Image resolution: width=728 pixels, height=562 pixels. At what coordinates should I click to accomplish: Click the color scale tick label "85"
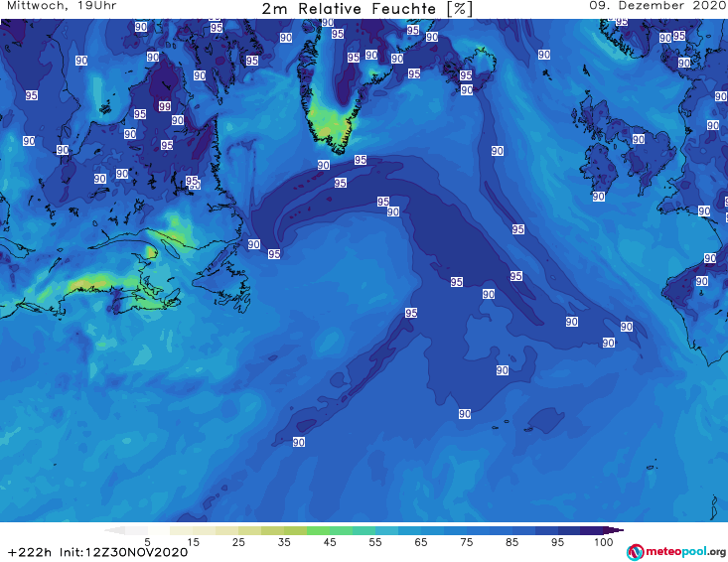pos(511,541)
